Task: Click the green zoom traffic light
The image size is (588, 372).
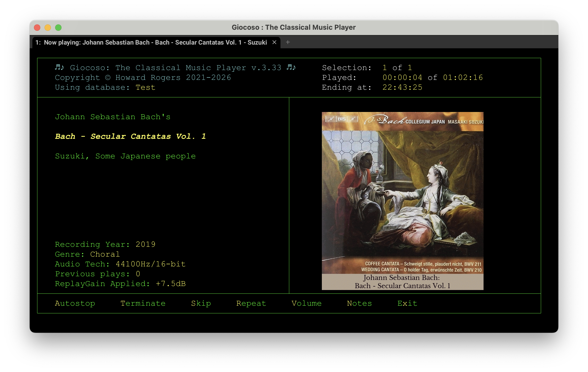Action: coord(58,27)
